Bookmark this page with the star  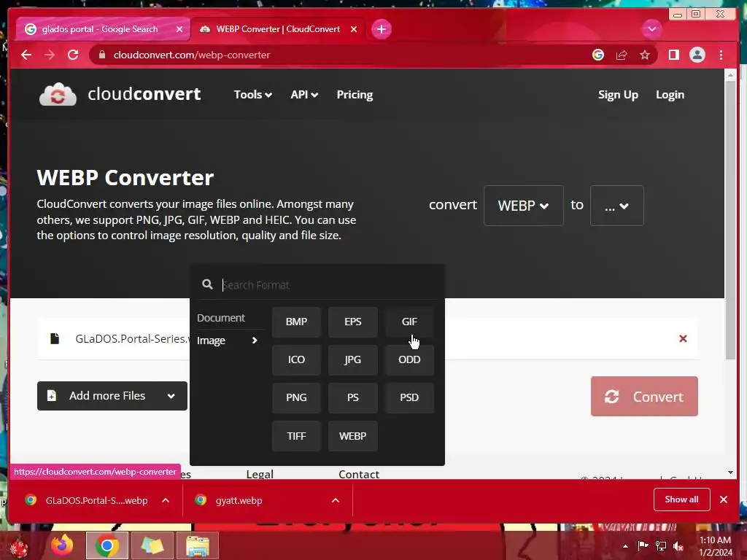[x=645, y=55]
